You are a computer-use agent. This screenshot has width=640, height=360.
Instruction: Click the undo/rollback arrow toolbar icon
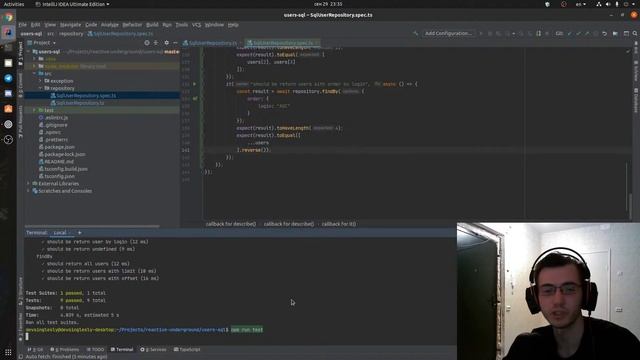[604, 33]
